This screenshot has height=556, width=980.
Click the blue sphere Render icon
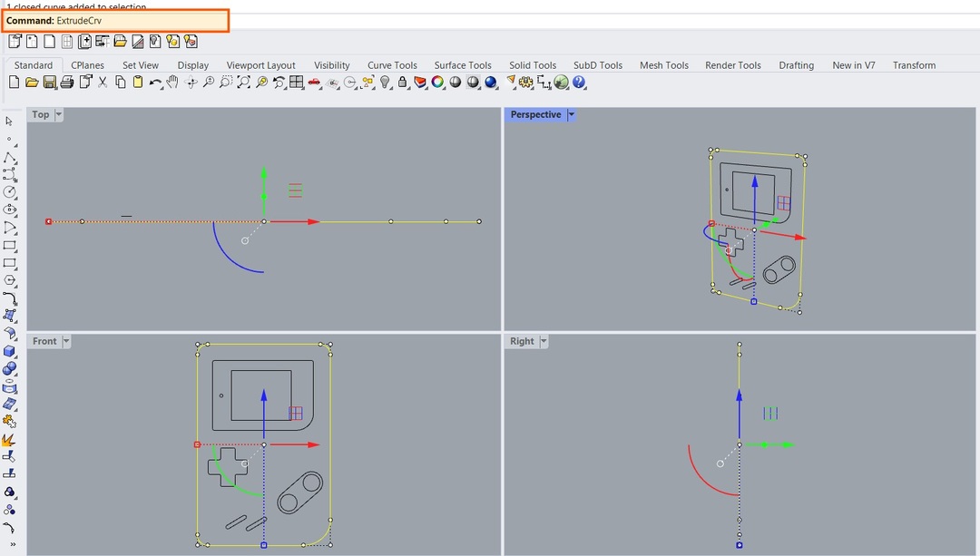[491, 82]
